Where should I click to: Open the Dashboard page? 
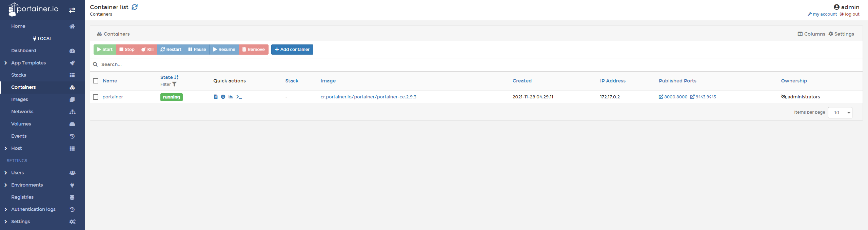(24, 51)
